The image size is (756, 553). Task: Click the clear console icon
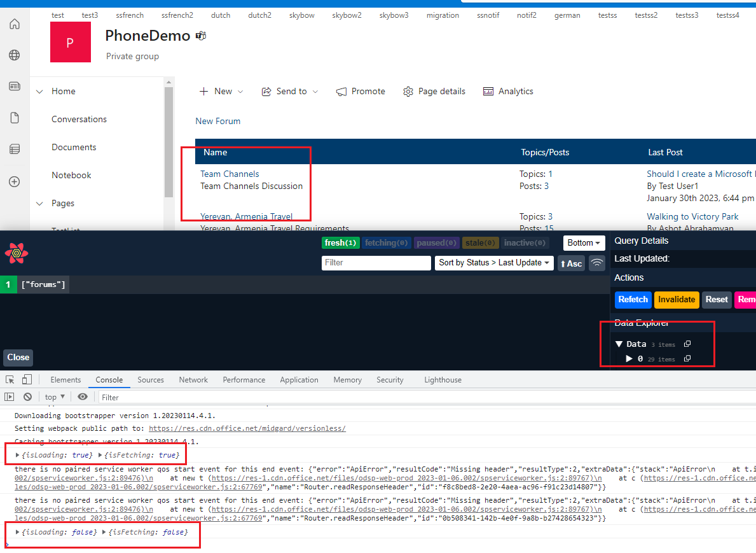[x=27, y=397]
